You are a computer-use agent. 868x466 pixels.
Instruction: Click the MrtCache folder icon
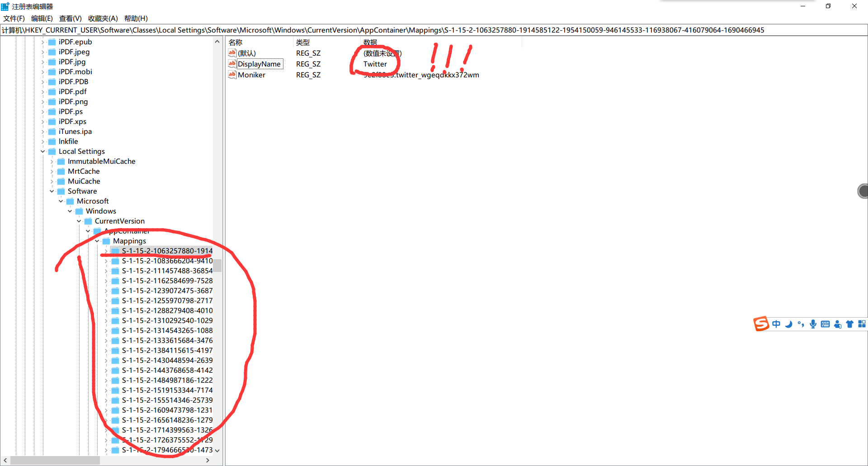coord(61,171)
